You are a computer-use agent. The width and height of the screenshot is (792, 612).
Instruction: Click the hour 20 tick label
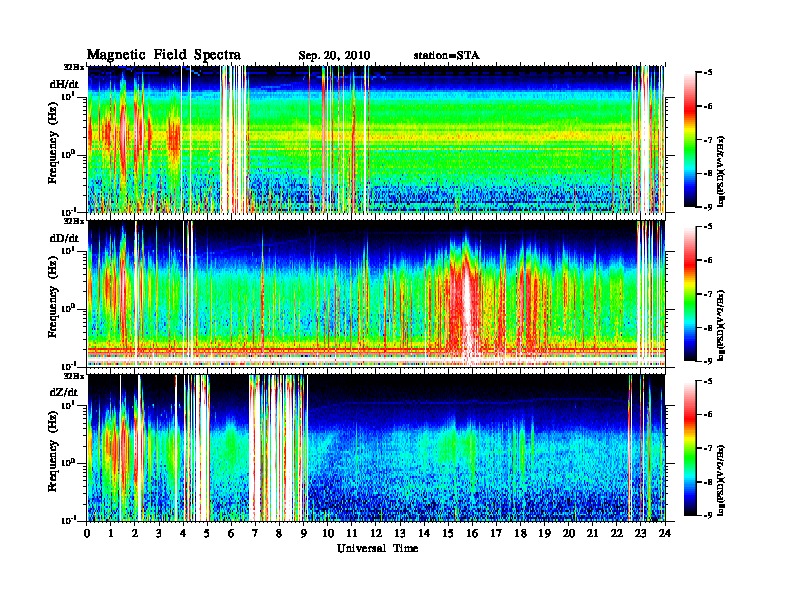click(x=568, y=533)
